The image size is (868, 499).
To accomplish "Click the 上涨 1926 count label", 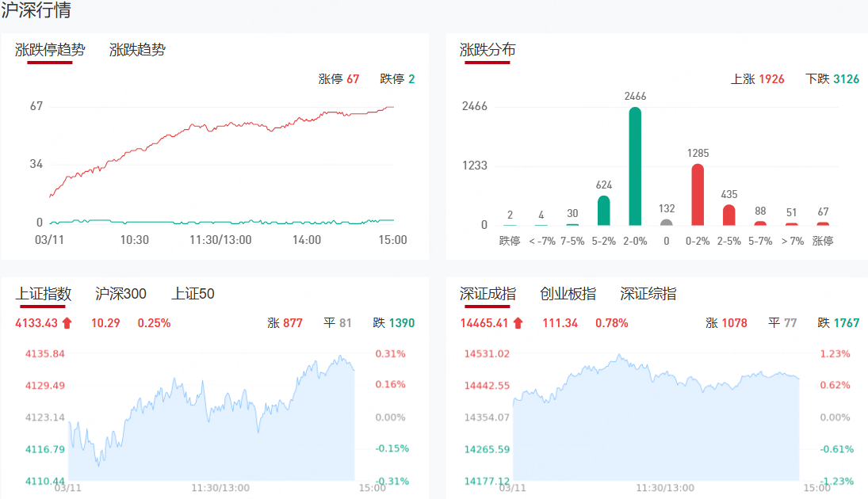I will click(757, 79).
